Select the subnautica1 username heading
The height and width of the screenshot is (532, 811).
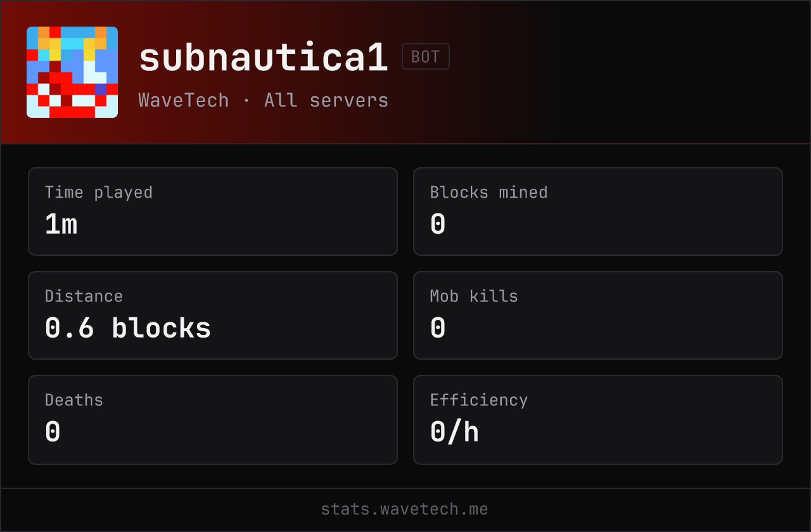(x=263, y=58)
